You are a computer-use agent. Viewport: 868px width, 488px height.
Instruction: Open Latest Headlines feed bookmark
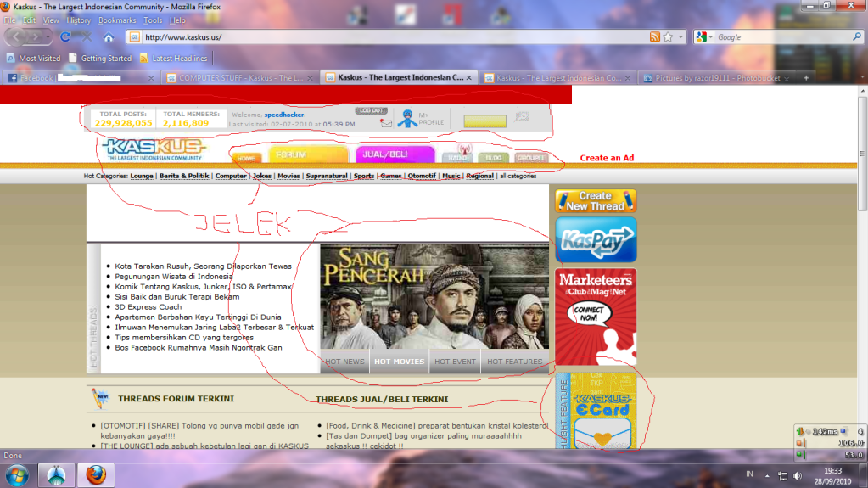click(x=173, y=59)
